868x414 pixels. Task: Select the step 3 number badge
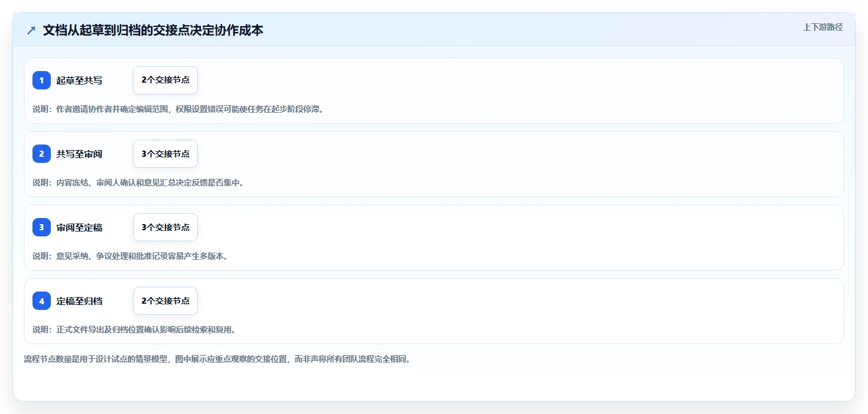[x=42, y=227]
